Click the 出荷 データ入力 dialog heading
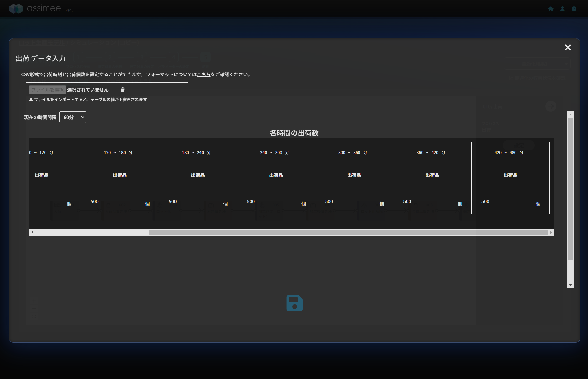The height and width of the screenshot is (379, 588). pos(41,58)
